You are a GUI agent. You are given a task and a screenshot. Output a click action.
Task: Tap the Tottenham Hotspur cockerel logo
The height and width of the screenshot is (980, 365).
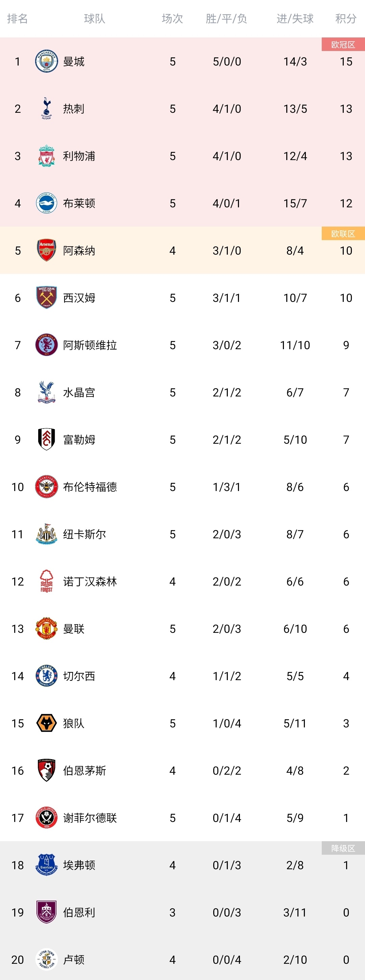pos(46,108)
